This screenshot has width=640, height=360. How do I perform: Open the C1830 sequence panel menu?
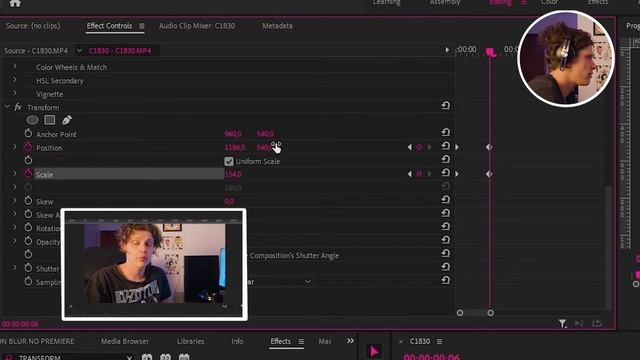coord(440,341)
